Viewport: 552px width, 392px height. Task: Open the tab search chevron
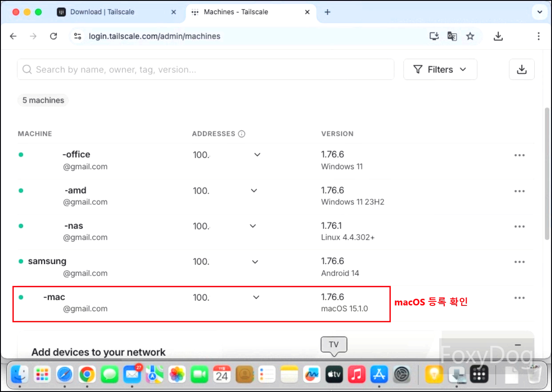pos(540,12)
